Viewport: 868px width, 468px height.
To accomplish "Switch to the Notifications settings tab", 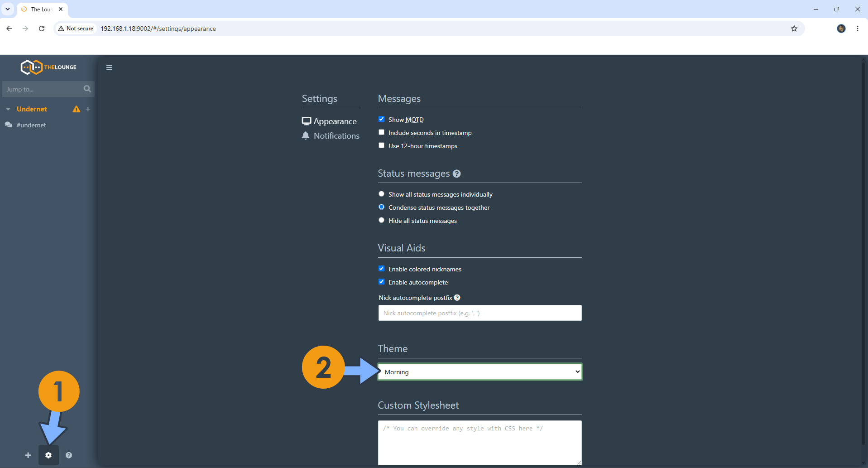I will (331, 136).
